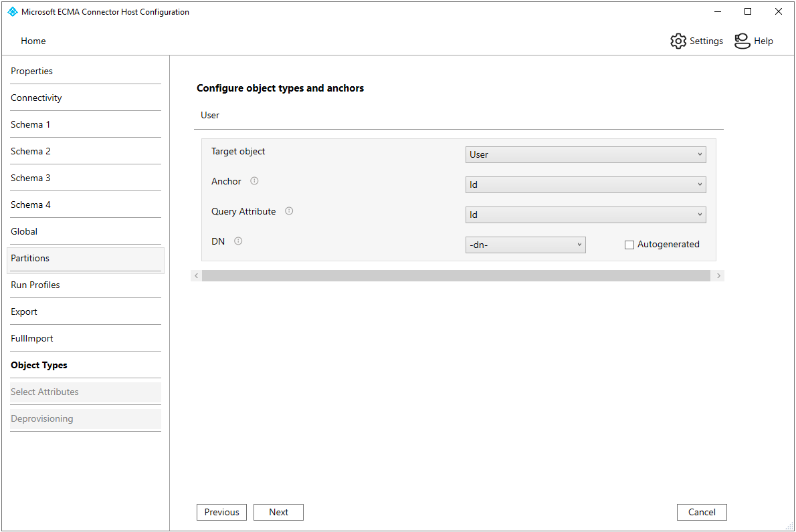Click the Previous button

point(221,512)
